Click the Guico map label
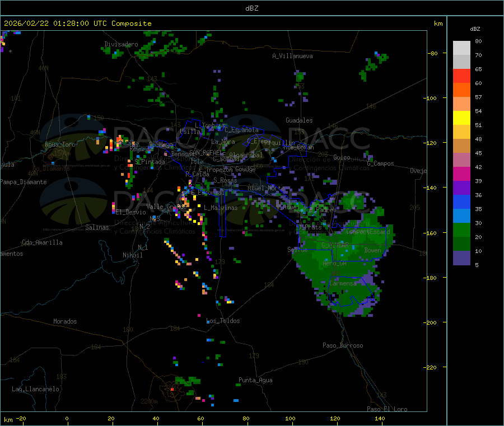Viewport: 504px width, 426px height. tap(342, 157)
